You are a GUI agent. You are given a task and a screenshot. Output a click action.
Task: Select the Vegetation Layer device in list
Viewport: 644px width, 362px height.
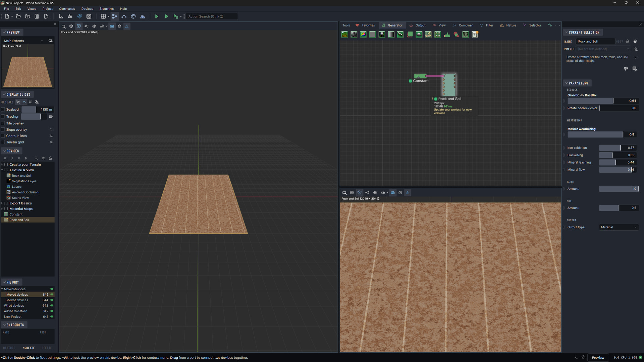pos(24,181)
